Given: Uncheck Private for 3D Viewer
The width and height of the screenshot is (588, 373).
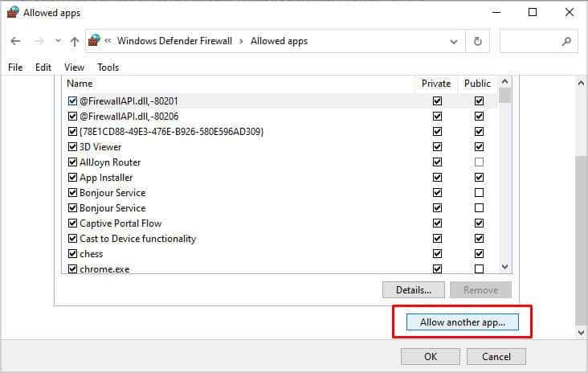Looking at the screenshot, I should (x=437, y=147).
